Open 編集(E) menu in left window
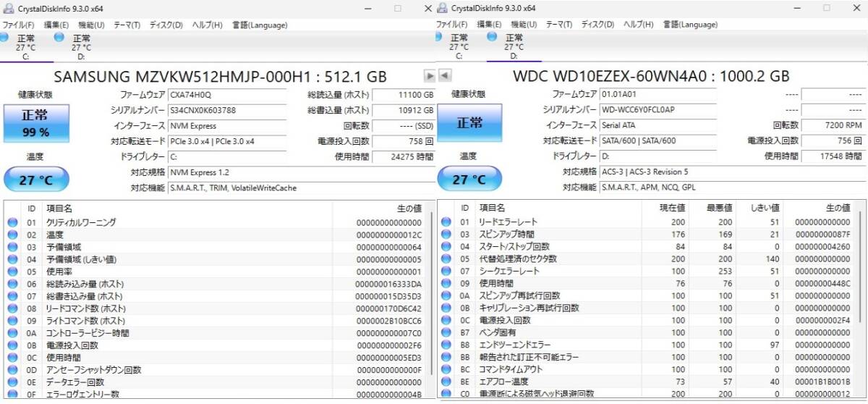 56,25
